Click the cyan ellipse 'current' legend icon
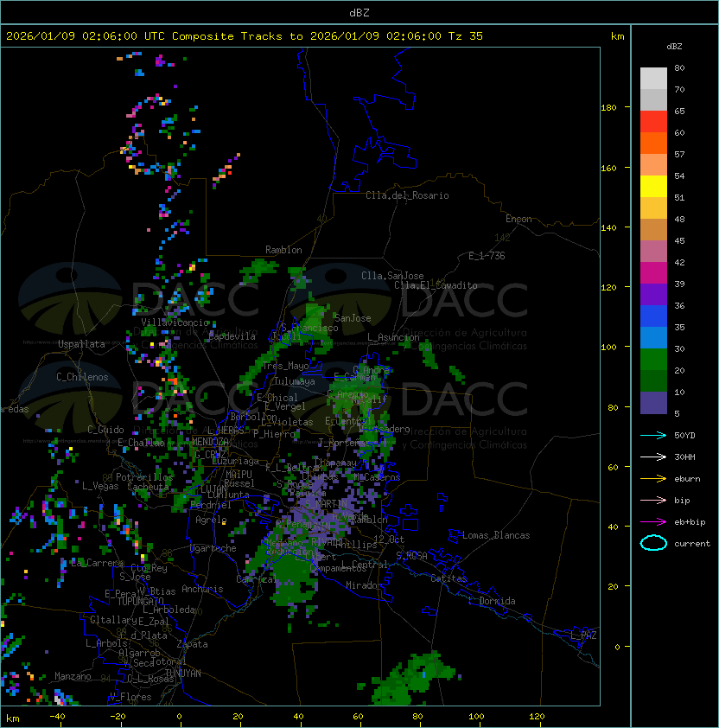 pyautogui.click(x=653, y=543)
